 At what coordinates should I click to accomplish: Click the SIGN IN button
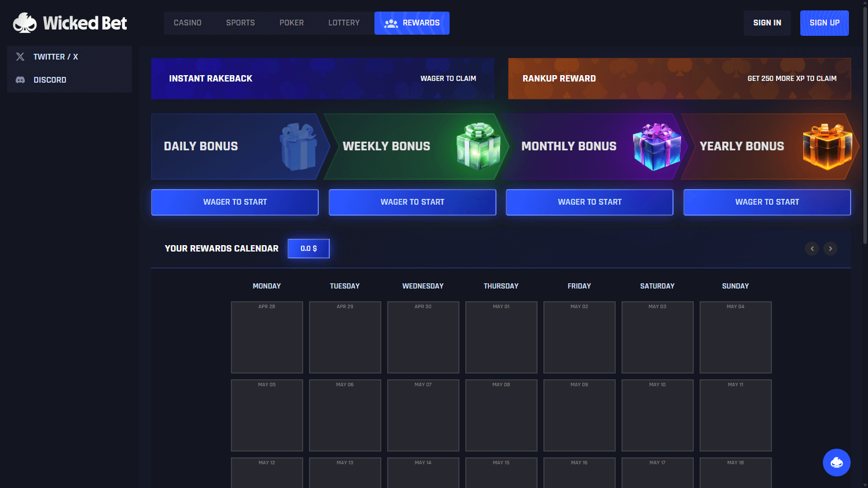point(767,23)
